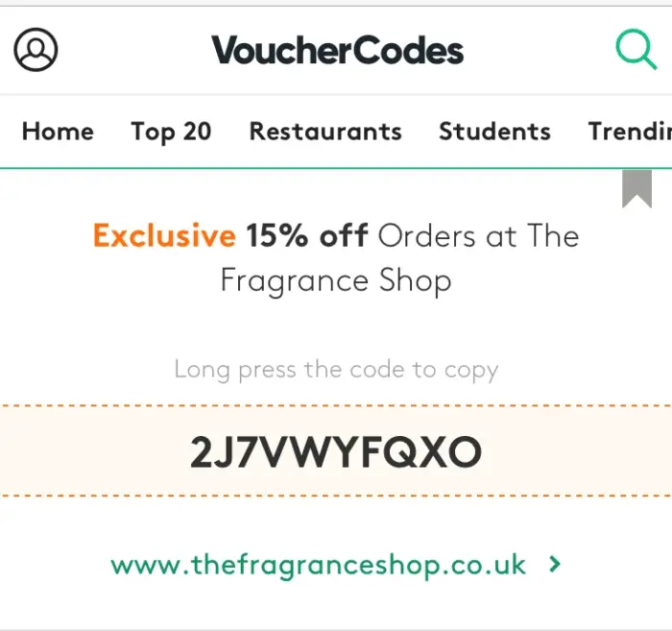Save this offer using the bookmark icon
Viewport: 672px width, 631px height.
point(636,188)
